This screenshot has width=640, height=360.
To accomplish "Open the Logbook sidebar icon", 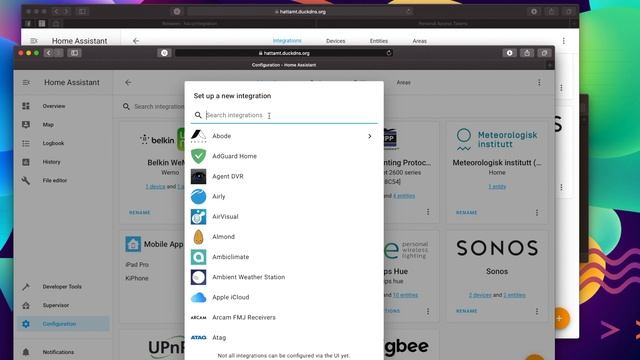I will click(x=26, y=143).
